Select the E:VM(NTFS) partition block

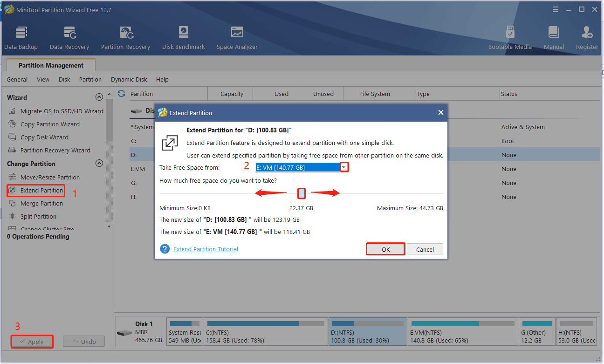(x=463, y=332)
